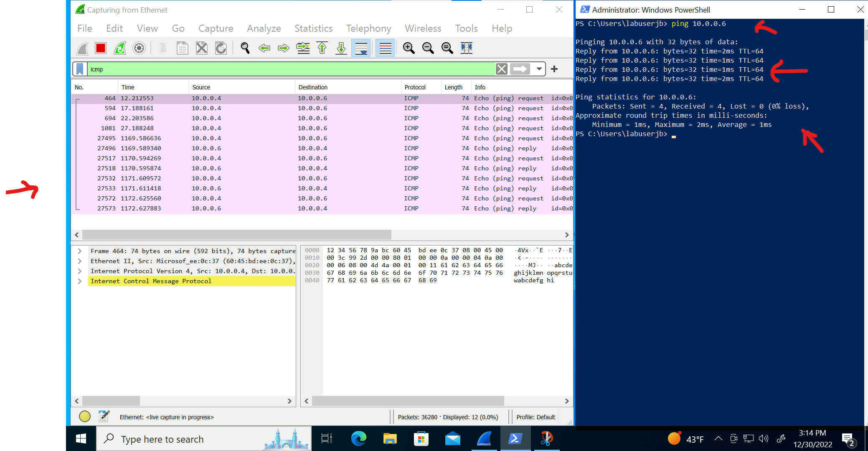Open the Analyze menu in Wireshark
Viewport: 868px width, 451px height.
[264, 28]
